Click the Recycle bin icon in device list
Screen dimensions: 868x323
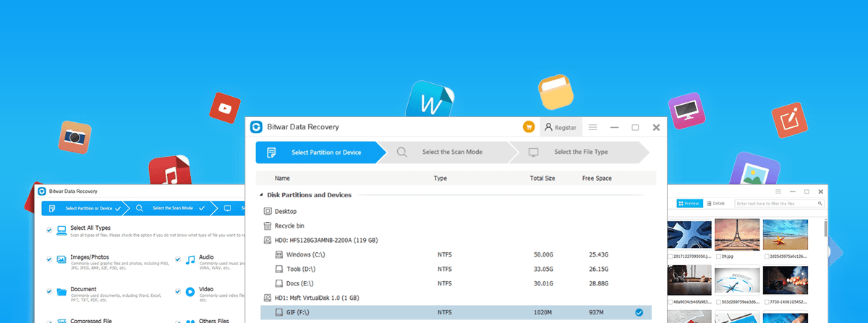coord(268,225)
